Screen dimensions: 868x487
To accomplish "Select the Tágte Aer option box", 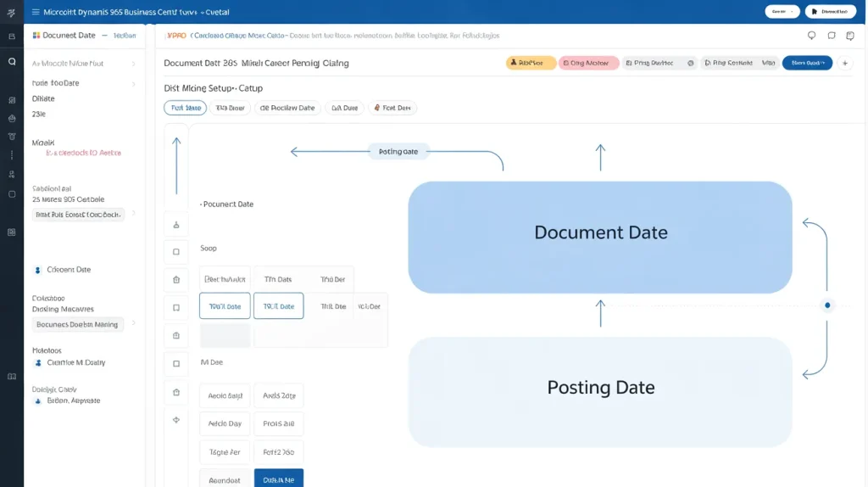I will (x=225, y=452).
